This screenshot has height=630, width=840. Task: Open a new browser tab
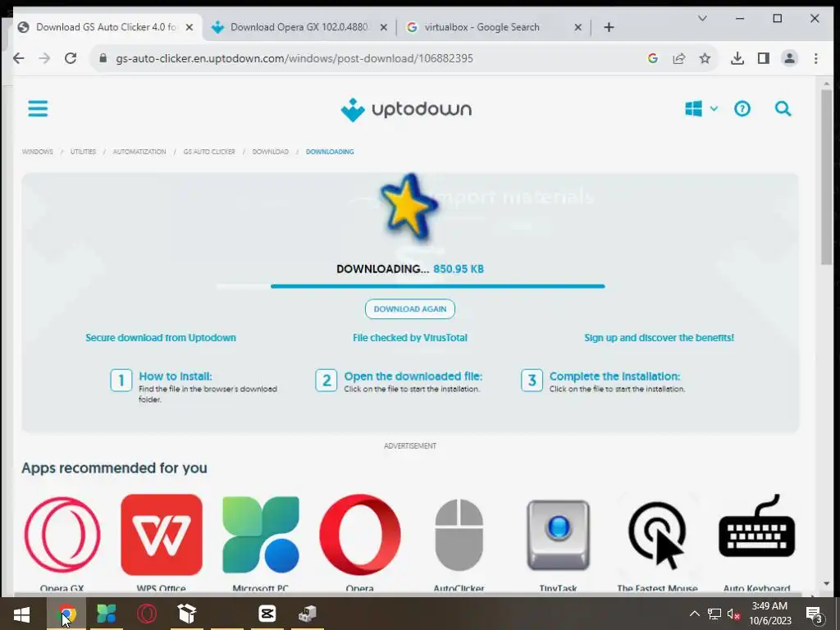[x=609, y=27]
